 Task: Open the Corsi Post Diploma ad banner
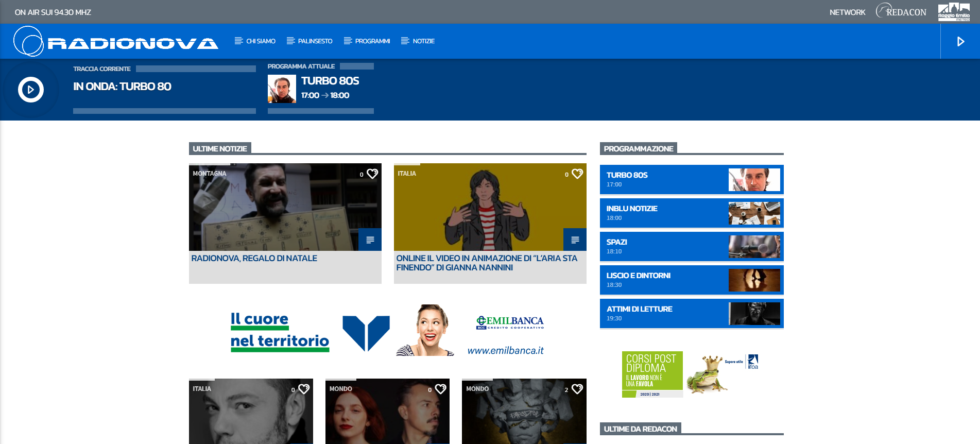click(692, 374)
